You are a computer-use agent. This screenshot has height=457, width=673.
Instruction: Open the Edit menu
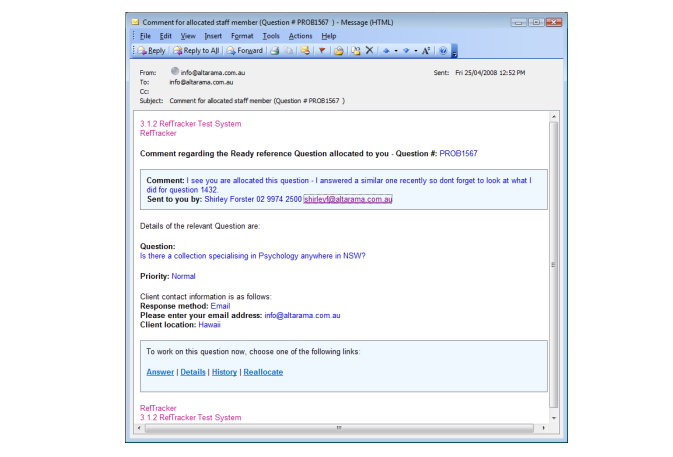tap(165, 36)
